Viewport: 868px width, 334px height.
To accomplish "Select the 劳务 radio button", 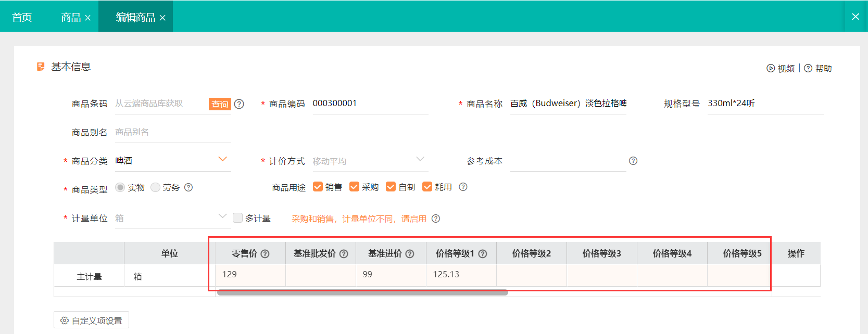I will click(x=155, y=187).
